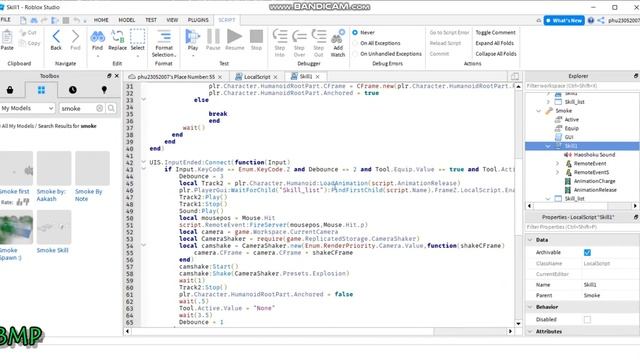Clear the smoke search text icon

point(100,108)
